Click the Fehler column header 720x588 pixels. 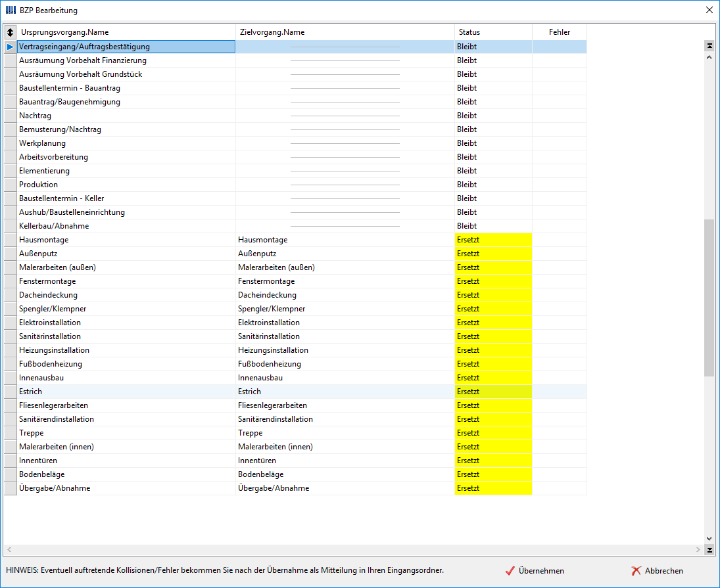560,32
